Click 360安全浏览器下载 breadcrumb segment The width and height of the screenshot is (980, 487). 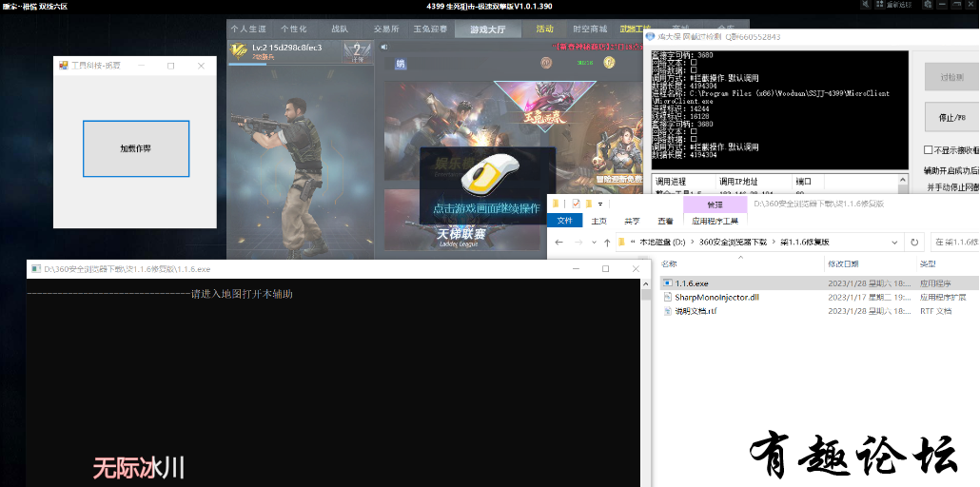point(733,242)
